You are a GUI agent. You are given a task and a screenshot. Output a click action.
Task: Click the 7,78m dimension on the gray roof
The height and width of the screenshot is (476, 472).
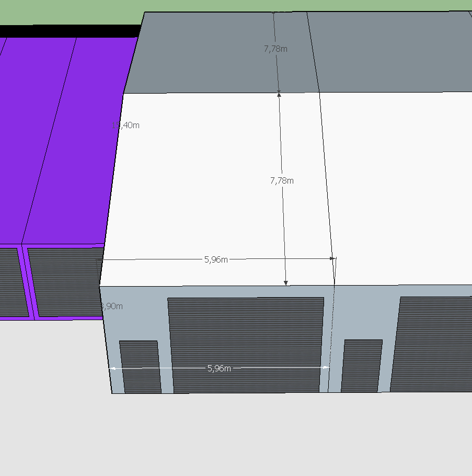click(275, 49)
